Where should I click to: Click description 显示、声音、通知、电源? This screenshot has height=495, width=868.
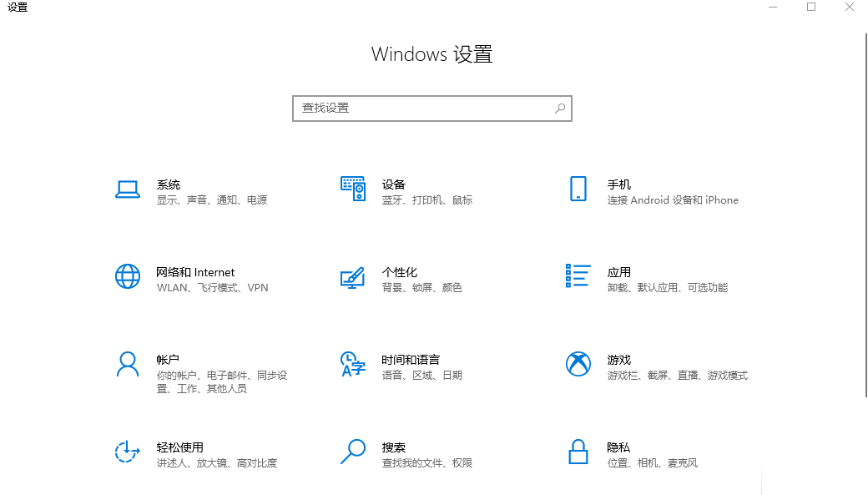coord(212,200)
